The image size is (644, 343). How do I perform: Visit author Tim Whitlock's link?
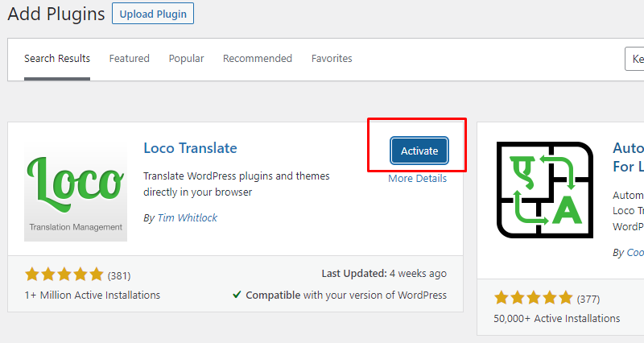pos(188,217)
